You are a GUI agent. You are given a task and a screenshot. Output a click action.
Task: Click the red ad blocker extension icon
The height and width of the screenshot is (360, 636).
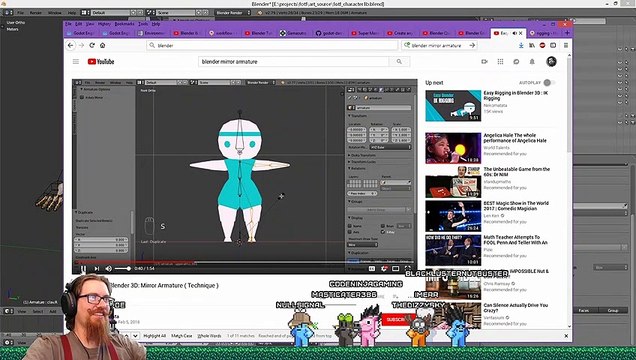(x=542, y=45)
